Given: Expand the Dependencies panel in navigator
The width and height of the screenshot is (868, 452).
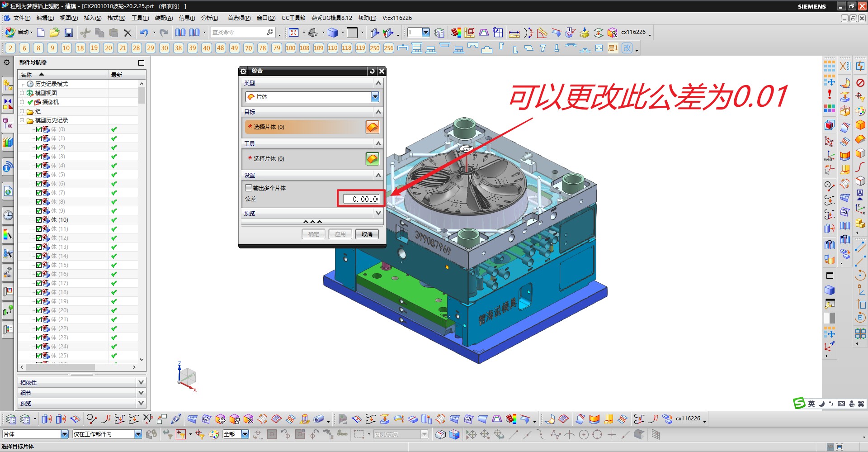Looking at the screenshot, I should coord(141,382).
